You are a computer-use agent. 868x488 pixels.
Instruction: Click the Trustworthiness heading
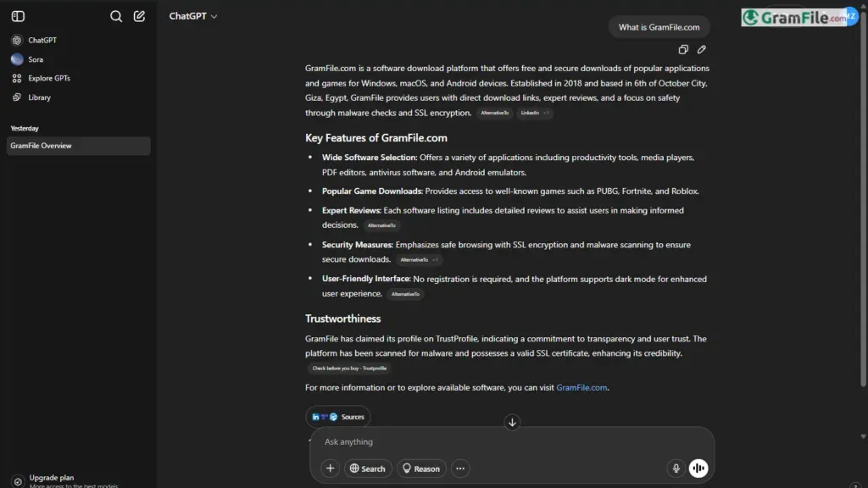[342, 319]
